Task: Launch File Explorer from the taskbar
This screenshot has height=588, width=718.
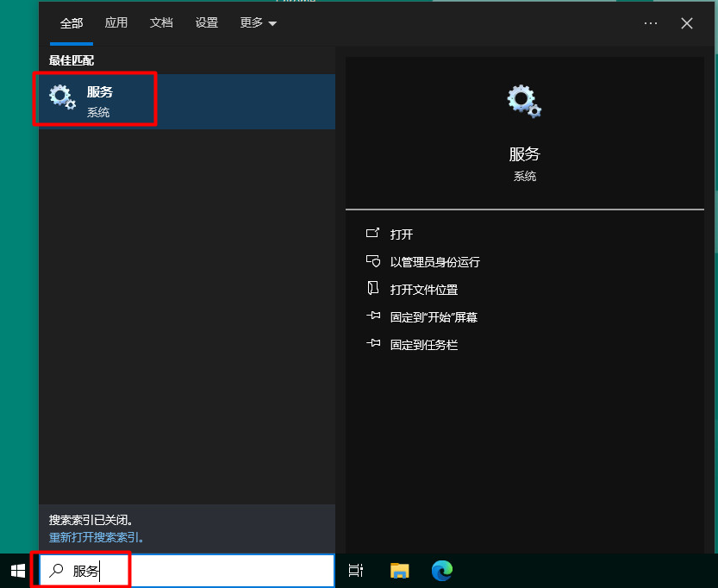Action: point(399,570)
